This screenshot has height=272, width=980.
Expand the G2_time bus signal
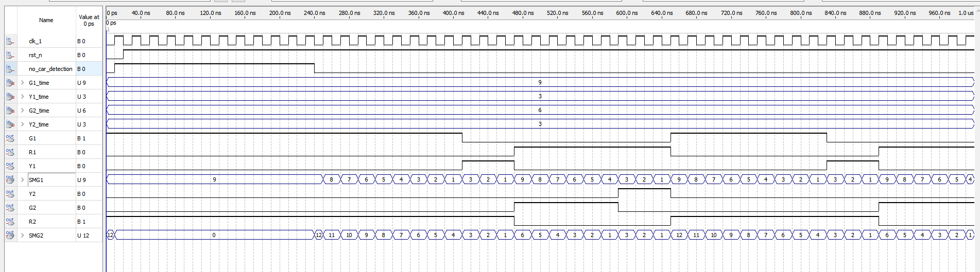coord(22,110)
